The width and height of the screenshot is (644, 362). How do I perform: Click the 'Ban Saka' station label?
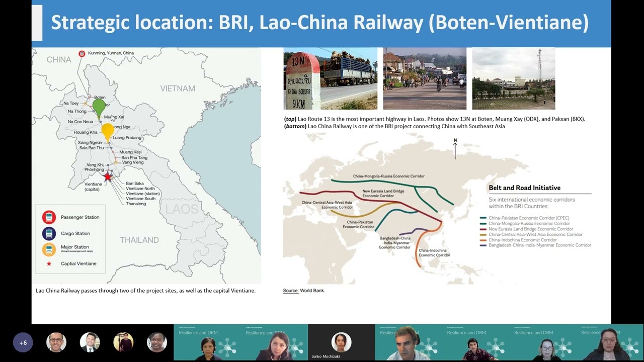135,184
